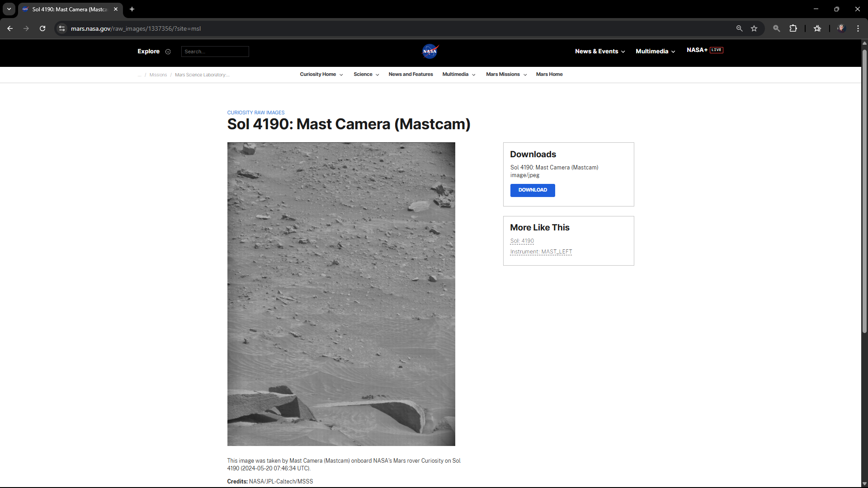Viewport: 868px width, 488px height.
Task: Expand News & Events dropdown
Action: (600, 52)
